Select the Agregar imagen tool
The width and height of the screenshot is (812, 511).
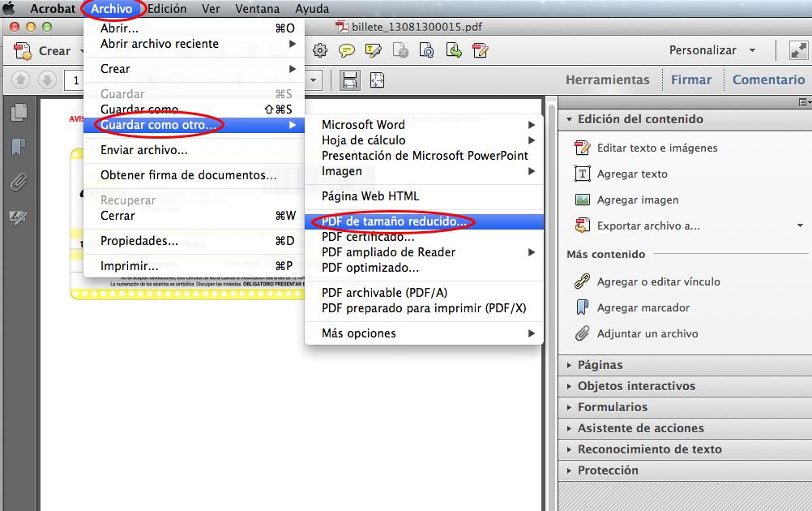[x=637, y=200]
